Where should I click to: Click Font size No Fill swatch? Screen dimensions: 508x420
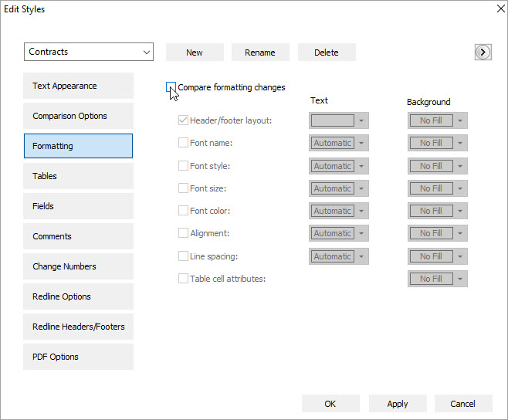click(x=432, y=188)
